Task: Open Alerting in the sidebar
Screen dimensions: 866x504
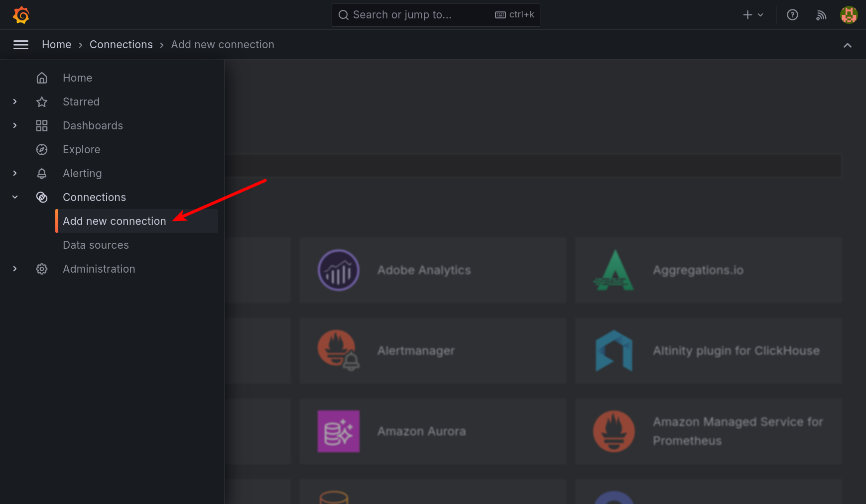Action: pyautogui.click(x=82, y=174)
